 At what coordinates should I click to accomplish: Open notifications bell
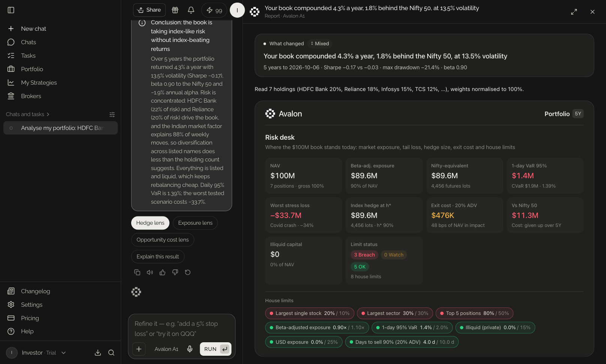coord(191,10)
